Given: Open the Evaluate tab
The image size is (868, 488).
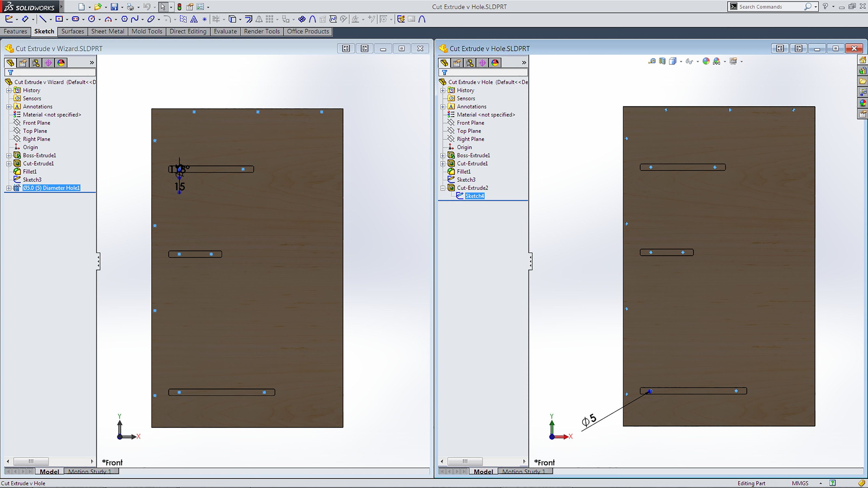Looking at the screenshot, I should tap(225, 31).
